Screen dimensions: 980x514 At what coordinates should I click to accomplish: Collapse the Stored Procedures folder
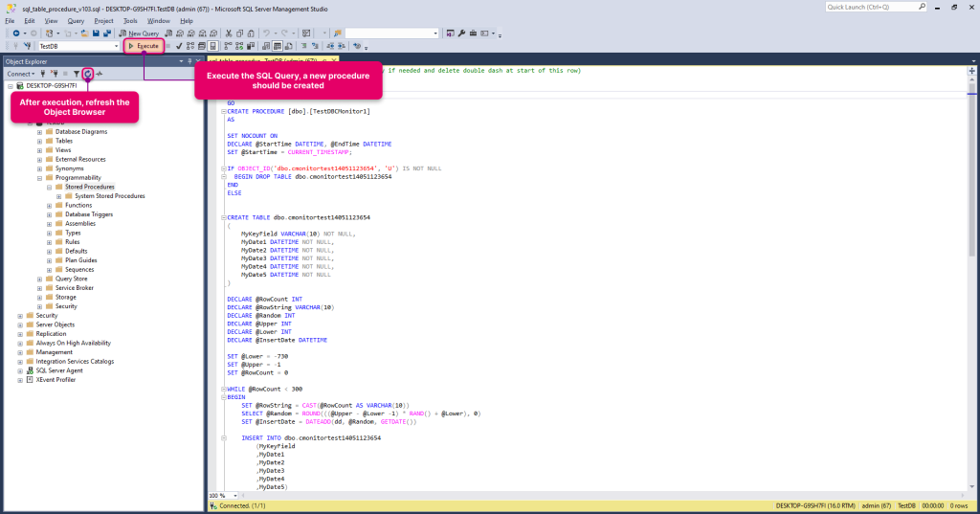click(50, 187)
